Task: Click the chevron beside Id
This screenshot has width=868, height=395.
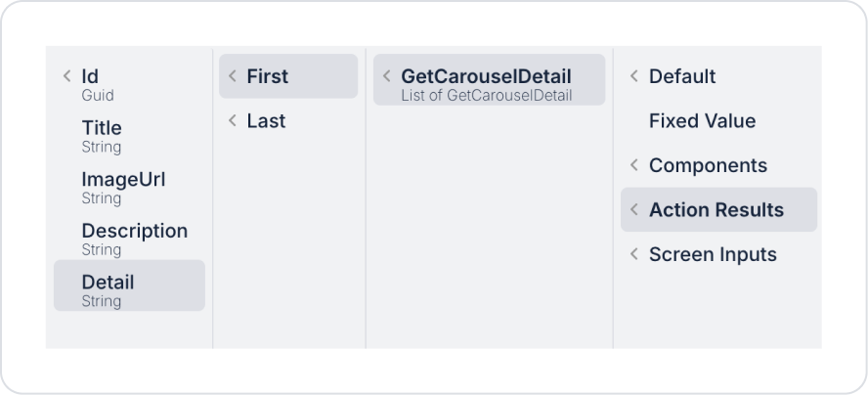Action: (x=66, y=76)
